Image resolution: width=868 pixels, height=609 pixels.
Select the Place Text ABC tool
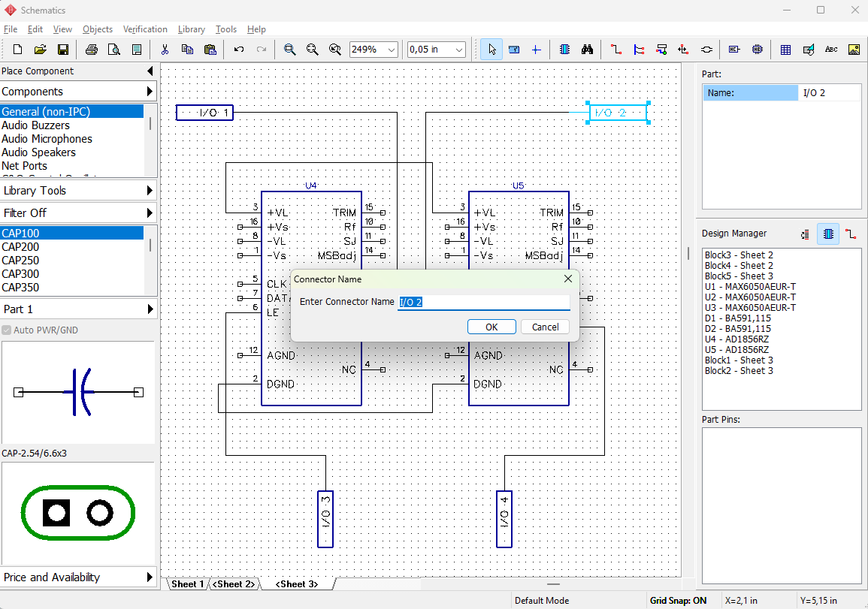pyautogui.click(x=831, y=50)
